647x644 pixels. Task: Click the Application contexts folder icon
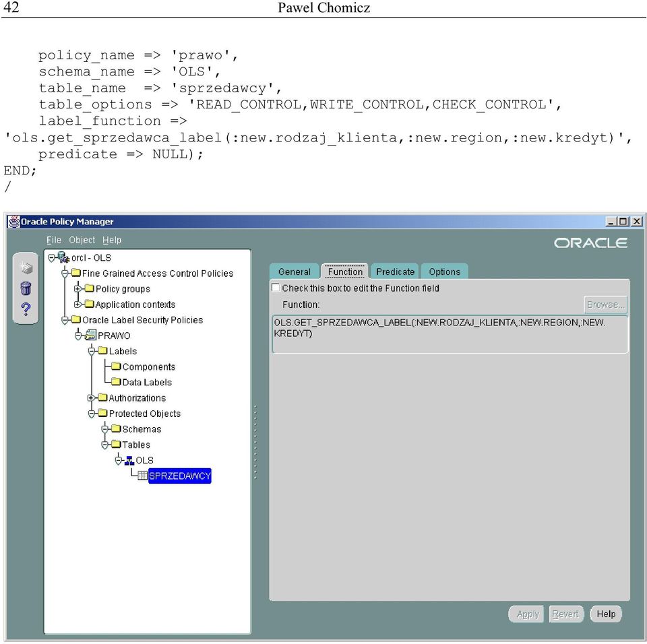point(90,304)
